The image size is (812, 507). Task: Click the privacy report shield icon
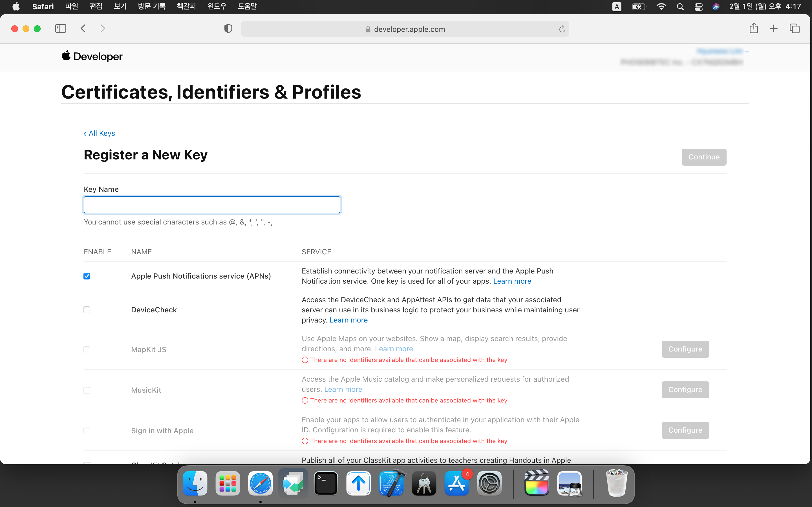click(x=228, y=29)
